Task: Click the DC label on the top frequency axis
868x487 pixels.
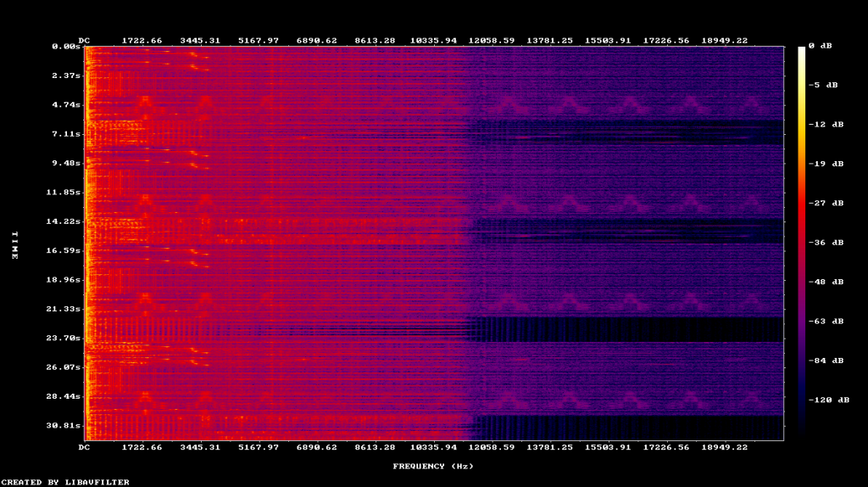Action: (x=84, y=41)
